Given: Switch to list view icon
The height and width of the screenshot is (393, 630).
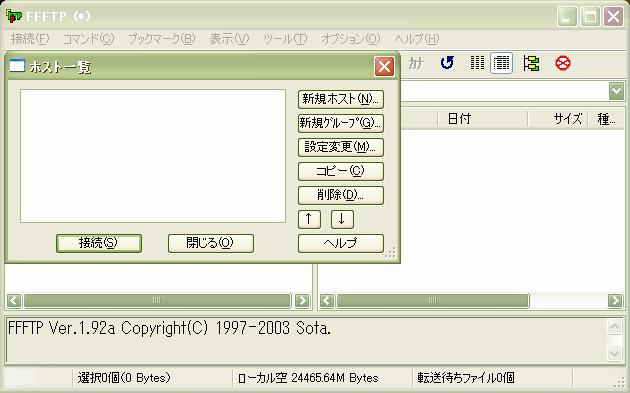Looking at the screenshot, I should (477, 63).
